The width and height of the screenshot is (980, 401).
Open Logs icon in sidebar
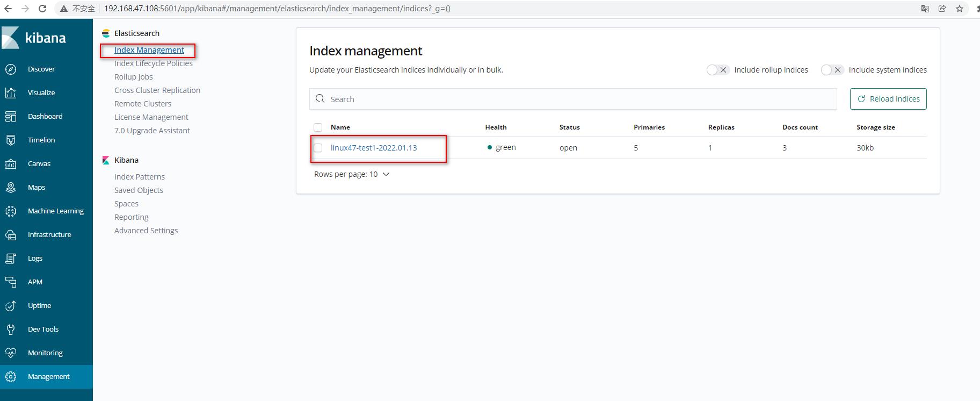[11, 258]
